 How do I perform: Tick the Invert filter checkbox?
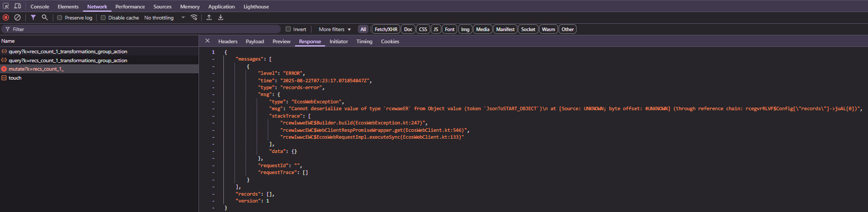288,30
